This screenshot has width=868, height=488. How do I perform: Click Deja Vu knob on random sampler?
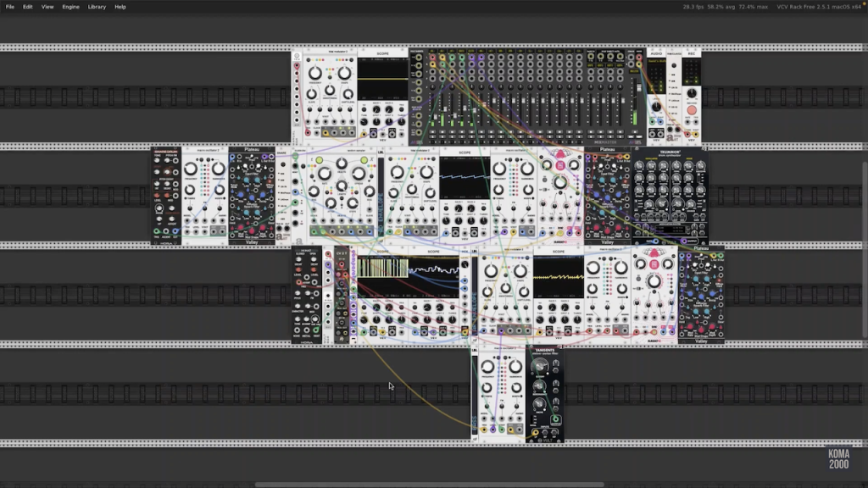[x=342, y=164]
